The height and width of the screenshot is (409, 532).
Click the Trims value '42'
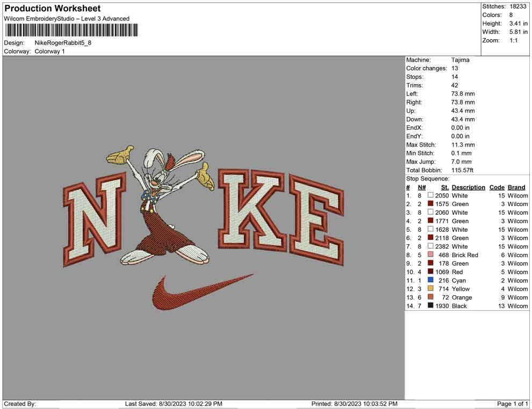point(455,85)
